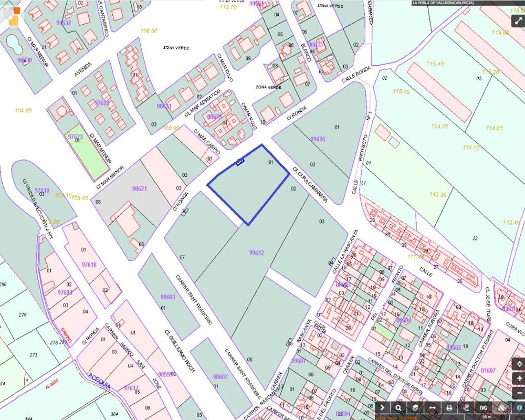The width and height of the screenshot is (525, 420).
Task: Select the distance measure arrow tool
Action: click(432, 407)
